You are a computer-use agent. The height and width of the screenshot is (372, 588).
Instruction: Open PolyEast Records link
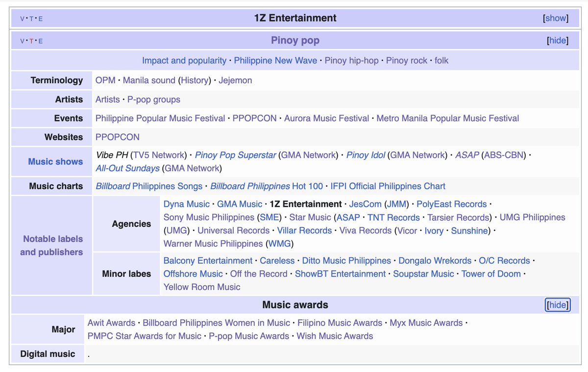pyautogui.click(x=452, y=204)
